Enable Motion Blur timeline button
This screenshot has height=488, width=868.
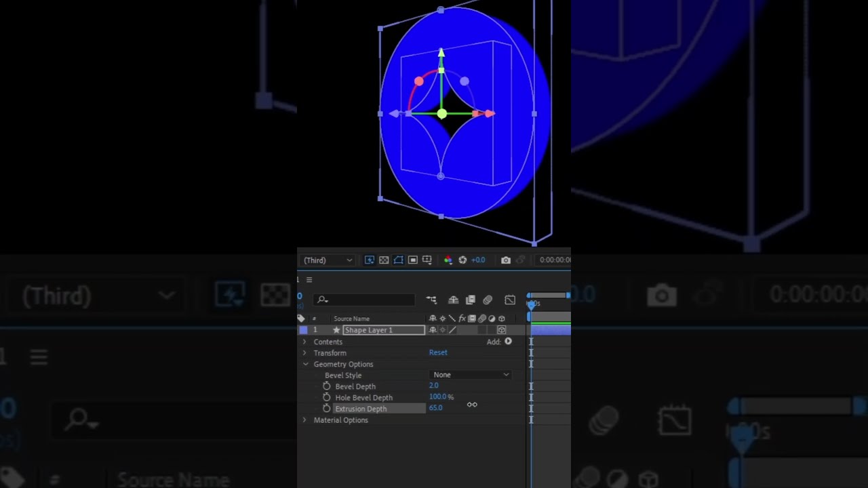pyautogui.click(x=487, y=300)
